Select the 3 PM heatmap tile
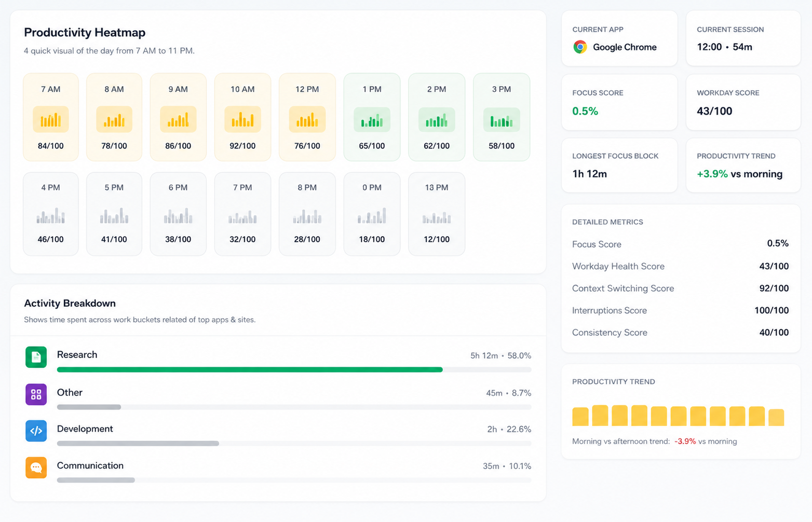Image resolution: width=812 pixels, height=522 pixels. (x=502, y=117)
